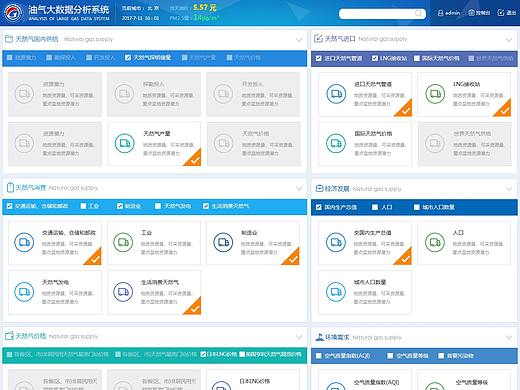Click the 退出 logout link text
520x390 pixels.
pyautogui.click(x=511, y=13)
